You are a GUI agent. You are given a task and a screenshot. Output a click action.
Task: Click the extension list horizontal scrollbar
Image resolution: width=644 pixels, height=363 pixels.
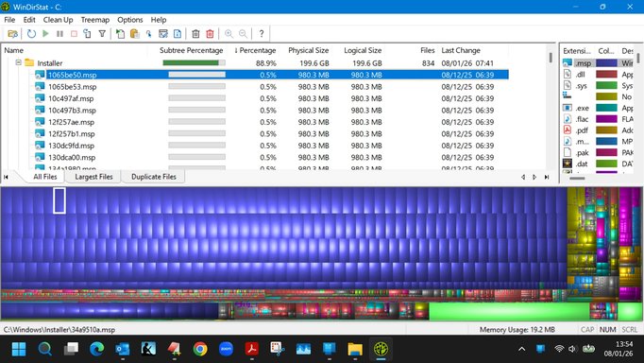(x=577, y=179)
